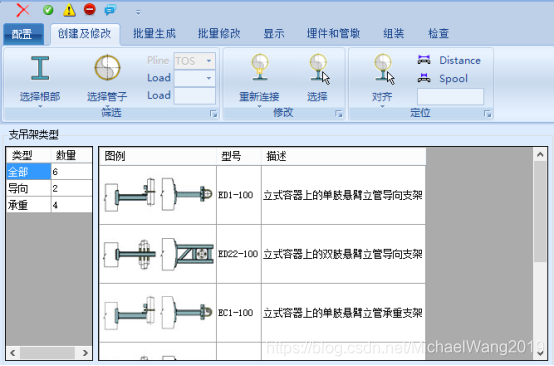Click the count cell showing 2
The image size is (554, 366).
tap(72, 188)
